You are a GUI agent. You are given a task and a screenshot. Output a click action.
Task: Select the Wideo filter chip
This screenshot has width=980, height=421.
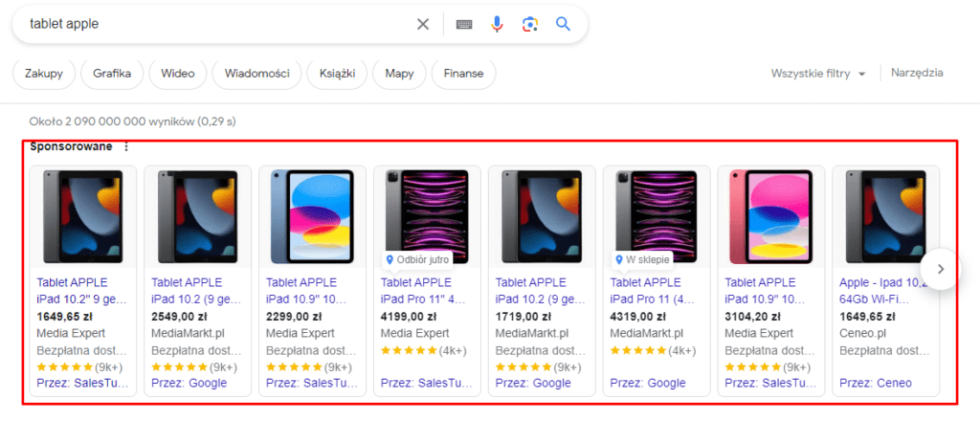(x=177, y=74)
